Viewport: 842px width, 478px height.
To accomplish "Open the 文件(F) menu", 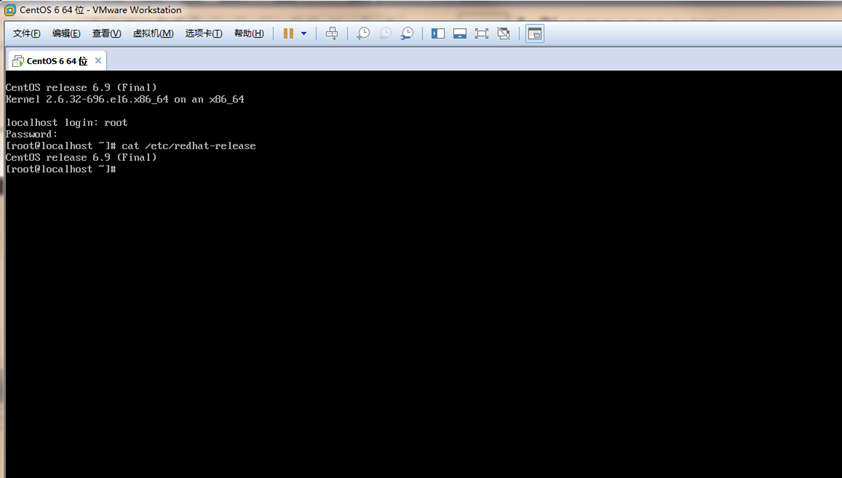I will (26, 33).
